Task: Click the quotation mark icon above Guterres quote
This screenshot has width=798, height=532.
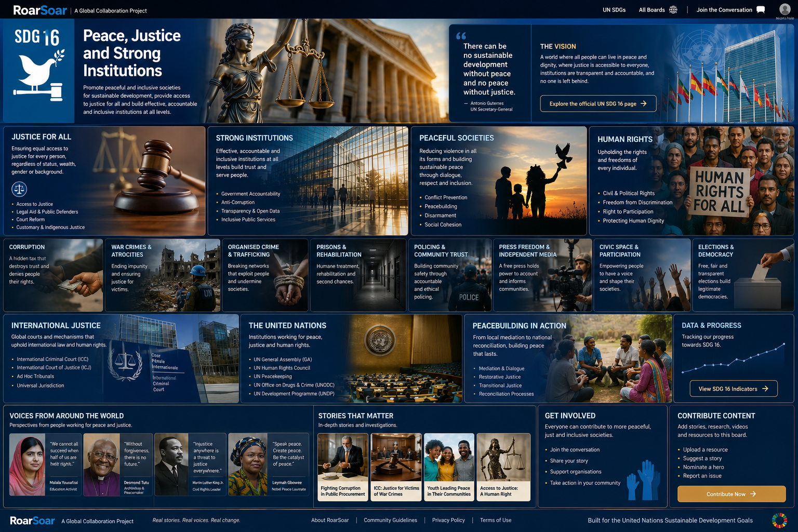Action: [x=461, y=36]
